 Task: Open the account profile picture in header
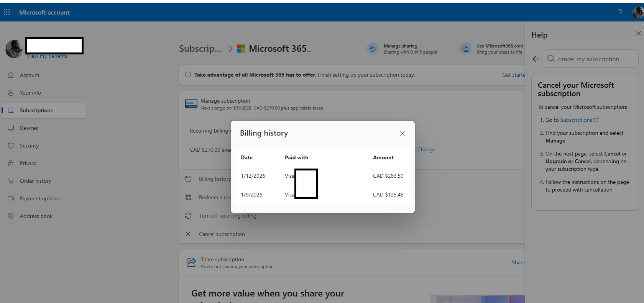point(638,12)
